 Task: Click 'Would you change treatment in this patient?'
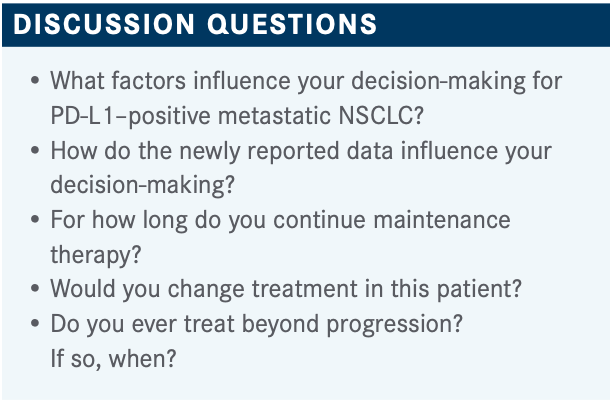click(286, 289)
